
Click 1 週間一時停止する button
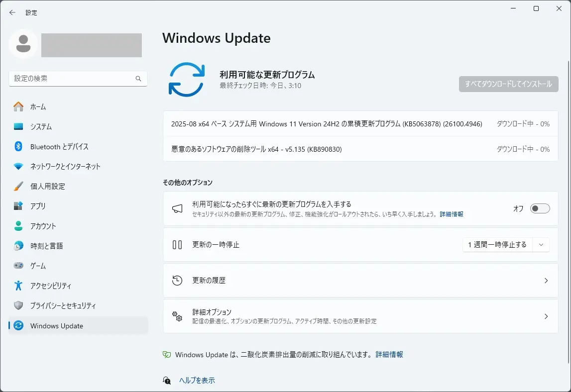(x=497, y=245)
